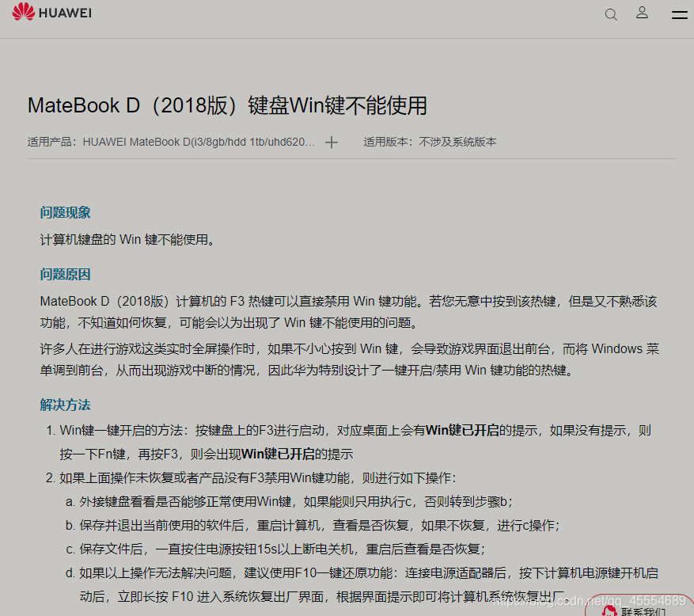Click sub-step a about 外接键盘
Image resolution: width=694 pixels, height=616 pixels.
[x=289, y=502]
